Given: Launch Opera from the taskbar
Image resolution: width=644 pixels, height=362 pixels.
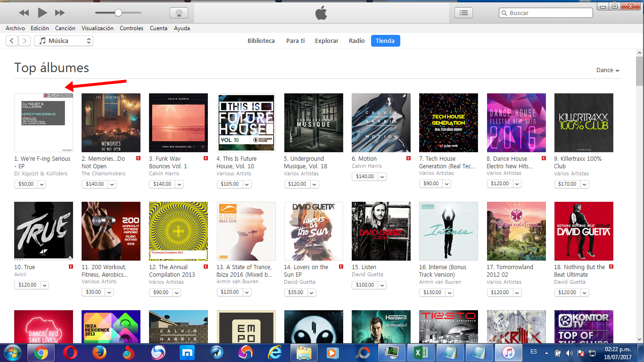Looking at the screenshot, I should [x=71, y=353].
